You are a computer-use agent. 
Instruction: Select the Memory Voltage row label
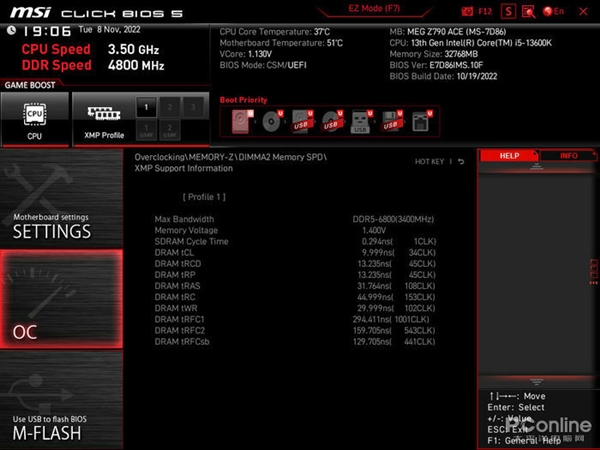(186, 230)
